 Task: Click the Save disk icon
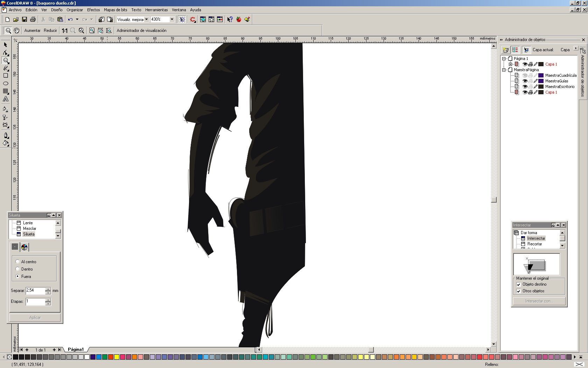click(24, 20)
